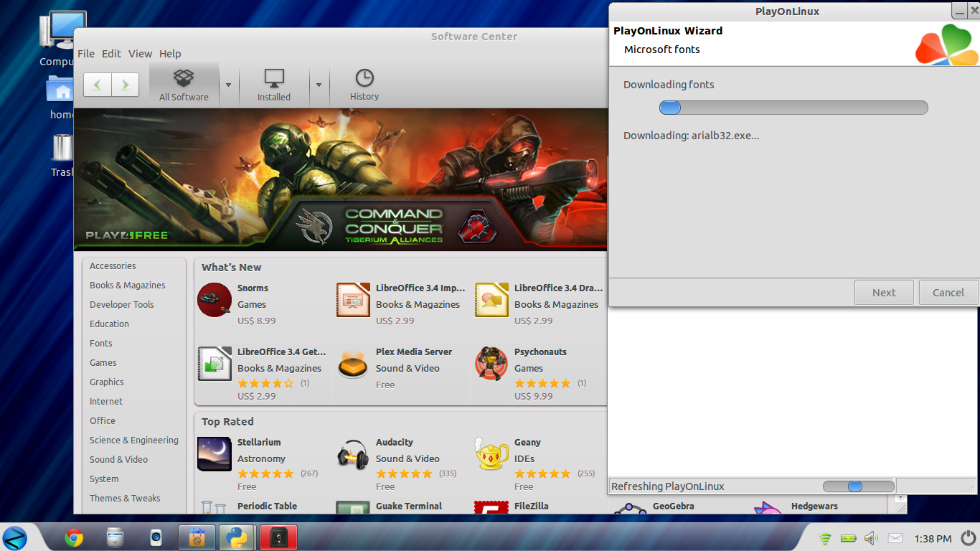Expand the Installed dropdown arrow
The width and height of the screenshot is (980, 551).
(319, 85)
